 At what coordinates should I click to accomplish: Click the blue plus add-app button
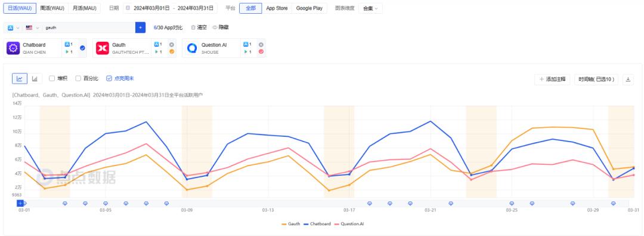click(x=141, y=27)
